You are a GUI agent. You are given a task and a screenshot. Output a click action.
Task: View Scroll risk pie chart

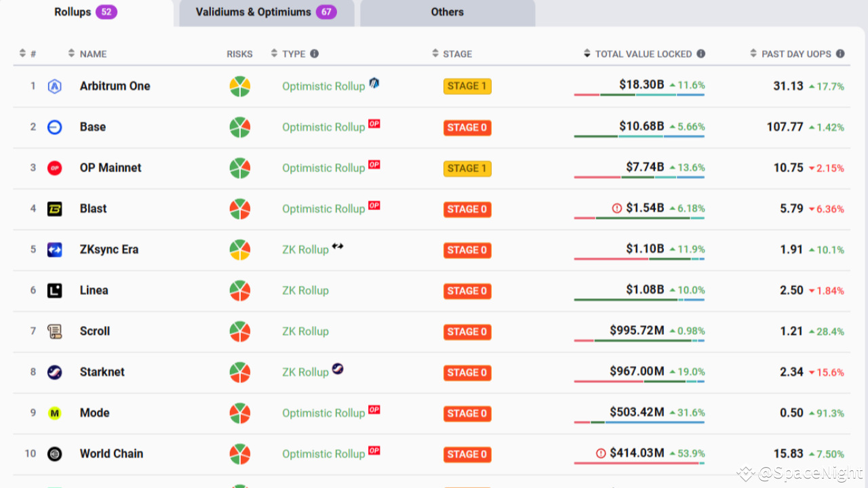click(240, 331)
